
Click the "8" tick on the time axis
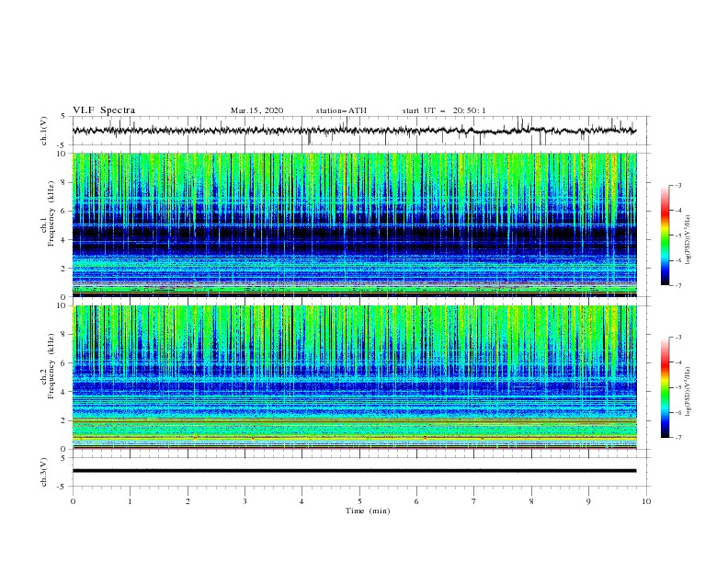[531, 501]
